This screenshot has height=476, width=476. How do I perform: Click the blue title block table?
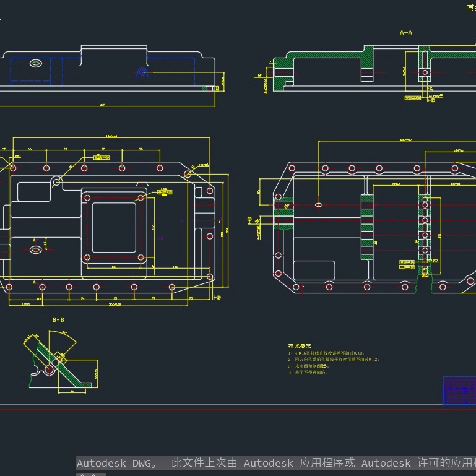click(459, 391)
